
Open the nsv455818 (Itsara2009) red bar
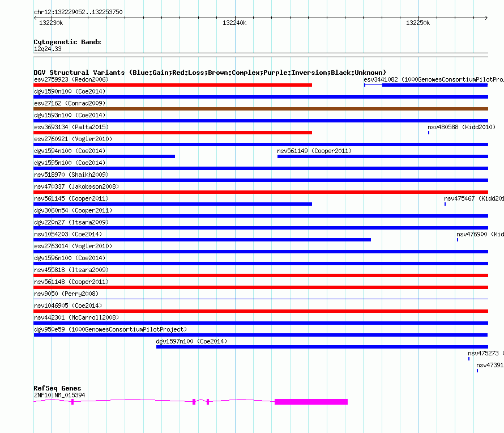260,275
